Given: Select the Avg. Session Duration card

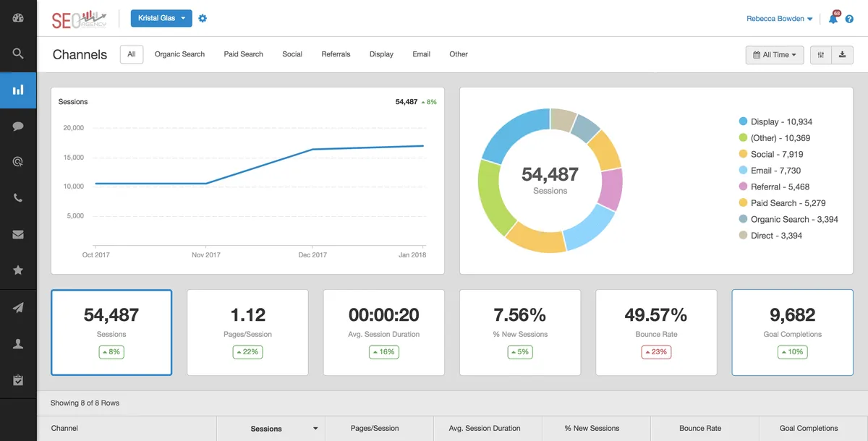Looking at the screenshot, I should (383, 333).
